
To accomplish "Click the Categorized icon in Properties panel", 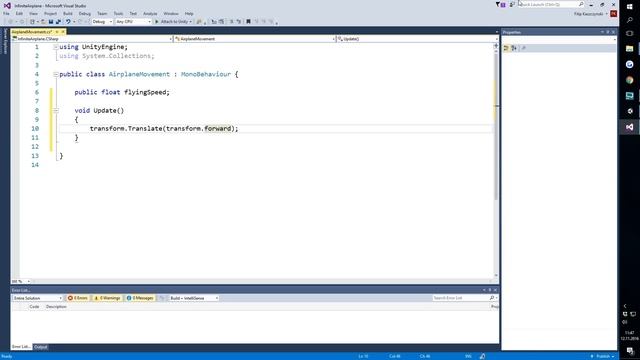I will pos(506,48).
